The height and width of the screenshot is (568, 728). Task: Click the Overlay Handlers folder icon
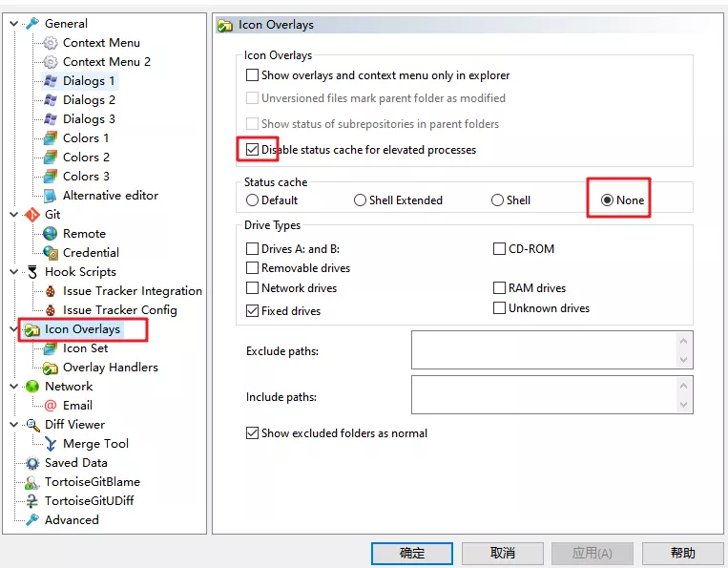pos(51,368)
